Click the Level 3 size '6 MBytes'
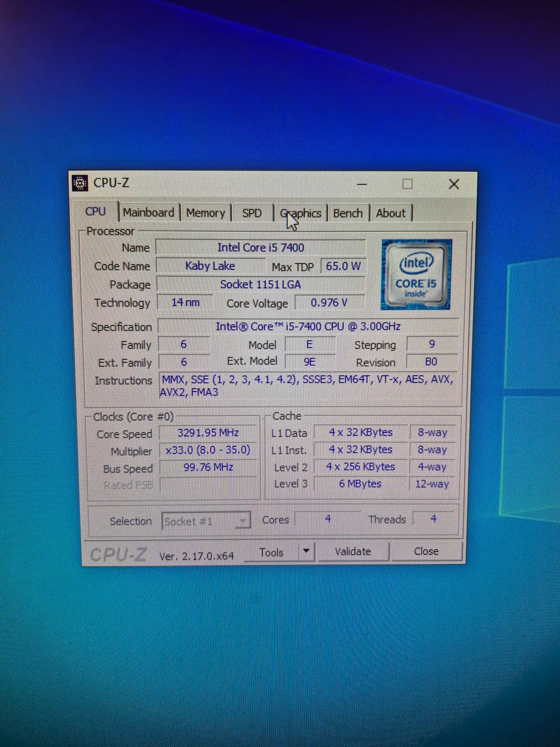The image size is (560, 747). [x=360, y=484]
